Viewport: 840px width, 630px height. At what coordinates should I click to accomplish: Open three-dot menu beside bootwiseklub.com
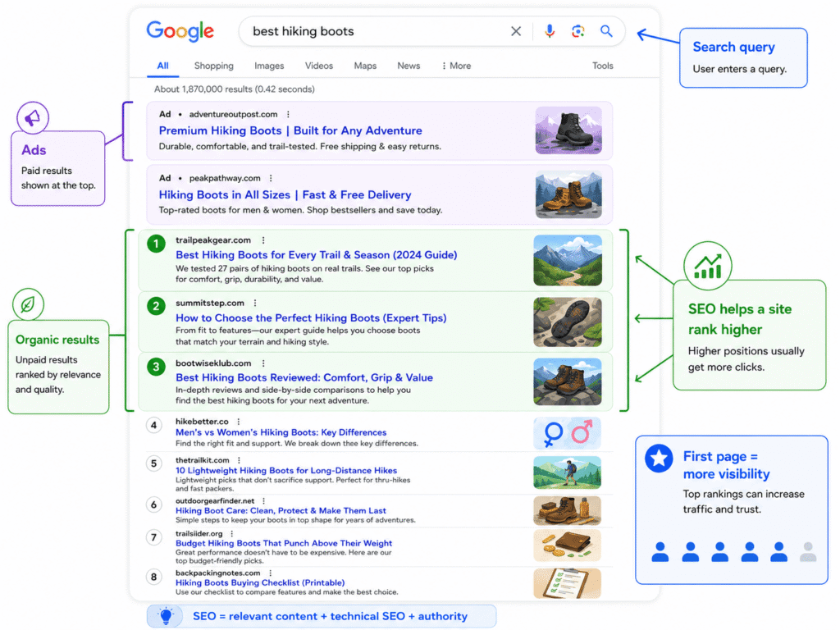coord(263,363)
